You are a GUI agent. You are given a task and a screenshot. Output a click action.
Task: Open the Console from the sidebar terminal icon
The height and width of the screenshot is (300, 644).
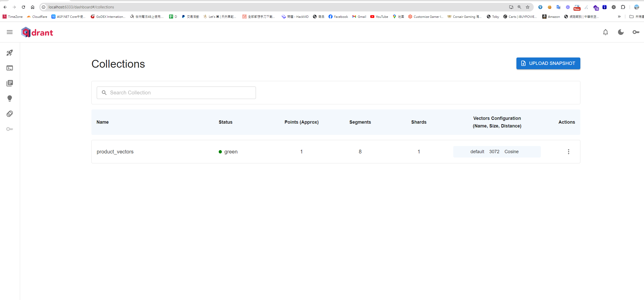[10, 68]
